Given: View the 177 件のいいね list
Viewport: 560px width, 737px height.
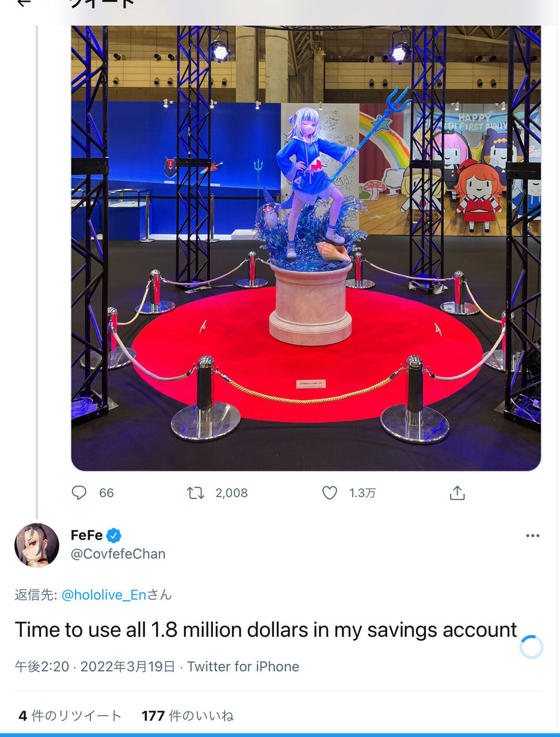Looking at the screenshot, I should point(188,716).
